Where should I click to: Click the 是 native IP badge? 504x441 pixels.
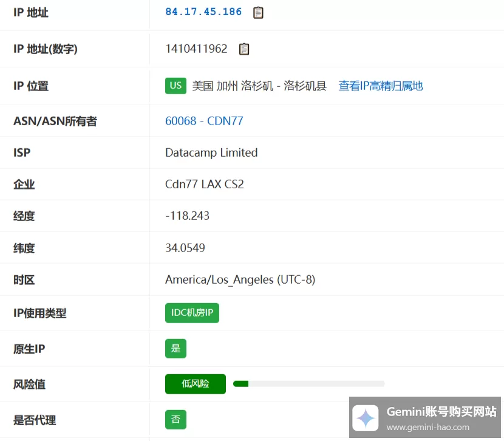pyautogui.click(x=175, y=348)
